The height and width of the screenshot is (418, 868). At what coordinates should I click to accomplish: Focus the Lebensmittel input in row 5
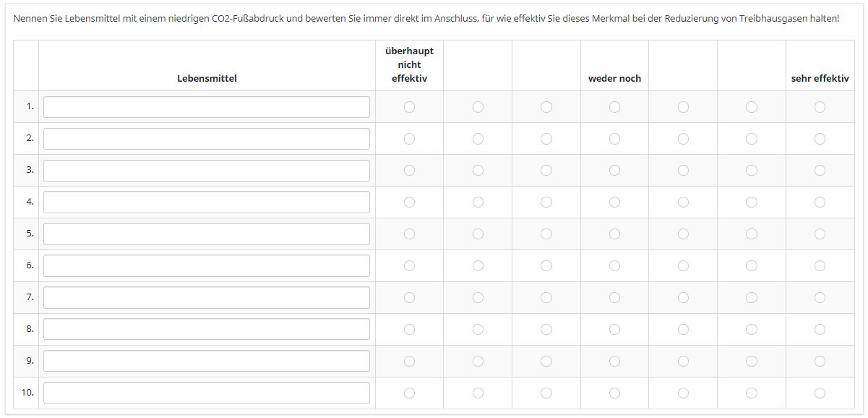[x=206, y=234]
